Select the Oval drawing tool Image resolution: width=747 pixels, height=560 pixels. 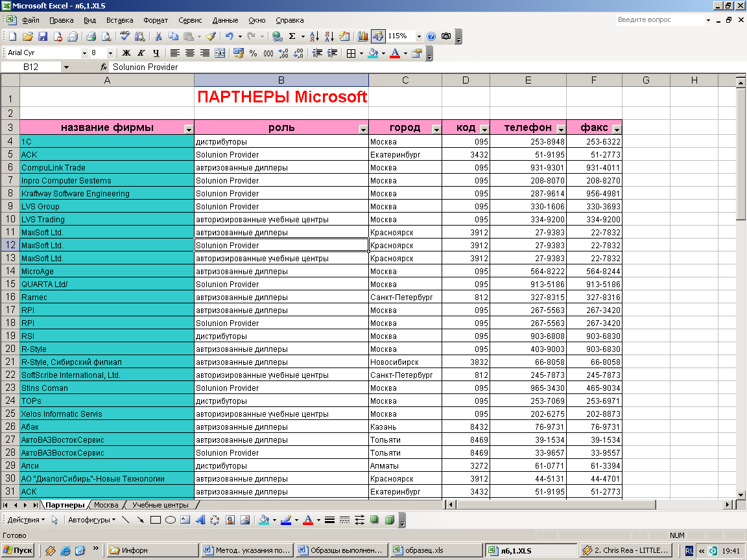click(171, 520)
